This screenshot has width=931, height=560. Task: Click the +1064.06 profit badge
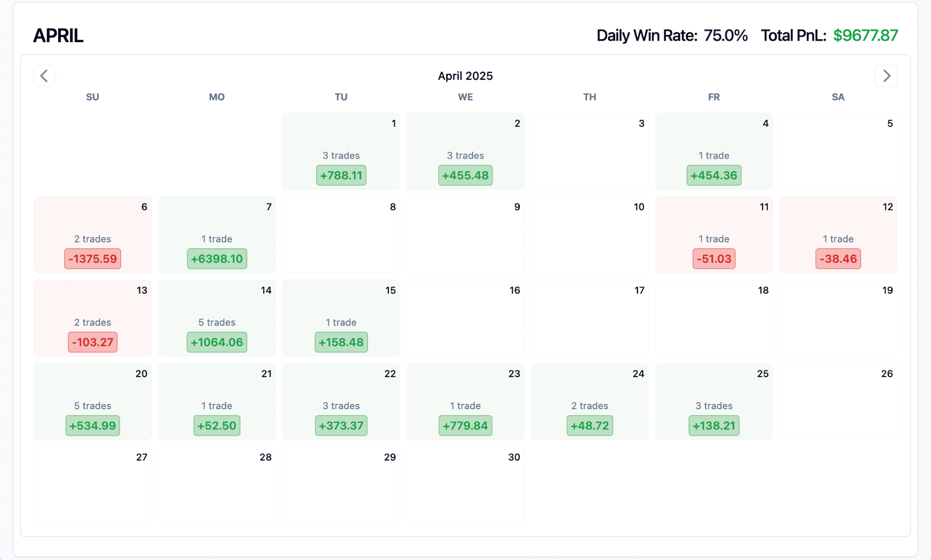coord(217,342)
